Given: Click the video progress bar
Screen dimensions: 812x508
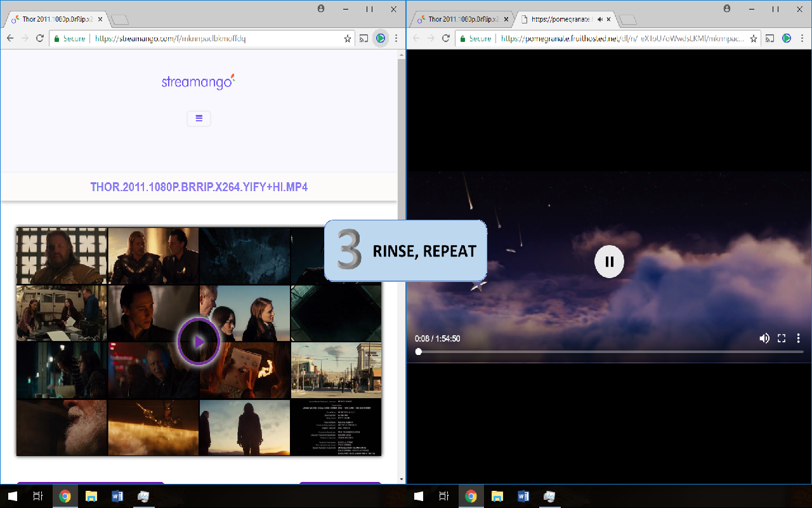Looking at the screenshot, I should (x=609, y=351).
